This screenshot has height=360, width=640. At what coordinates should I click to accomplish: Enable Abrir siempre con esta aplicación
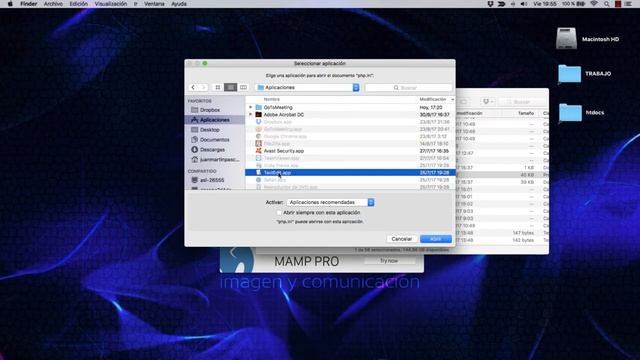point(279,213)
